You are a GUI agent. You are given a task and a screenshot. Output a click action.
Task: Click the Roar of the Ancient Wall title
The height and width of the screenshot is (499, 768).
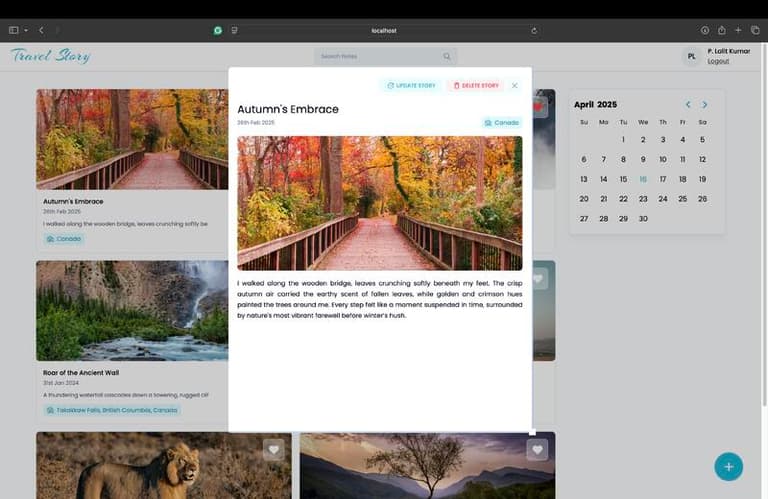[81, 373]
